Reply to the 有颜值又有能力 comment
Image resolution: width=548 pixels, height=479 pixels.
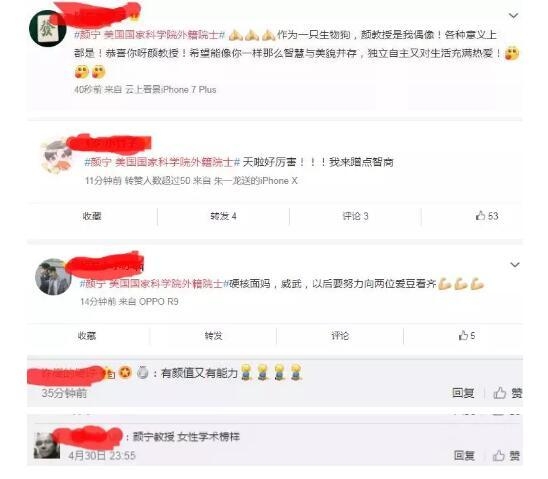tap(463, 393)
